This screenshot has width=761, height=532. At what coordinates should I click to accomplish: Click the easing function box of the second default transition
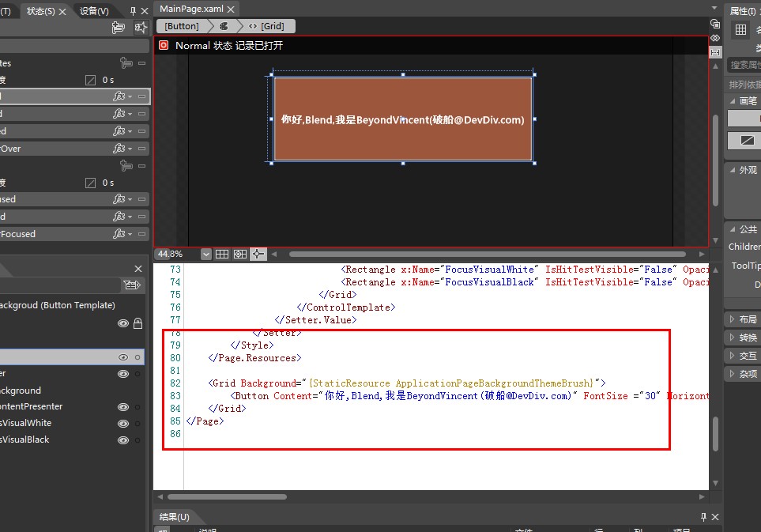[90, 183]
